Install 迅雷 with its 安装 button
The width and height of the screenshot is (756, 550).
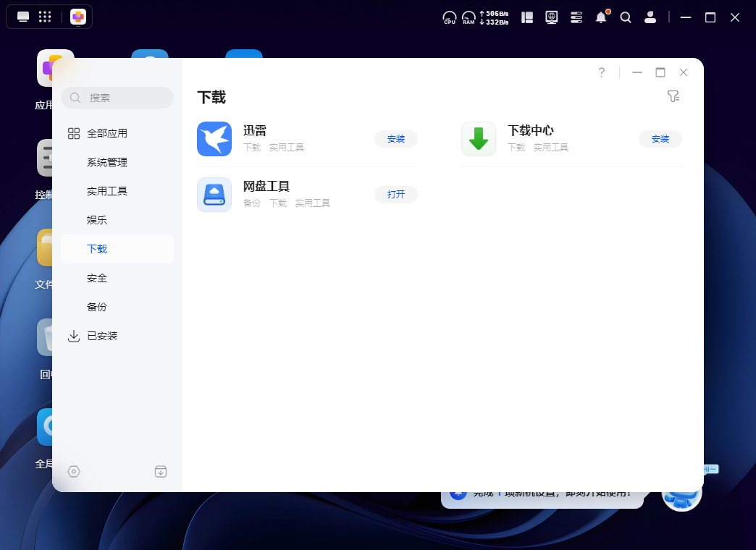click(x=396, y=139)
